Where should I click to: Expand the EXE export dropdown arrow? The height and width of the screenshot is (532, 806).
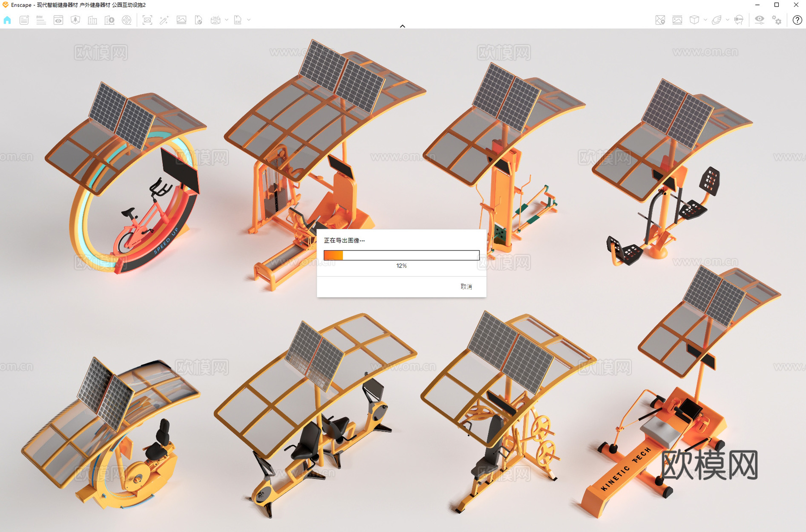pos(249,20)
